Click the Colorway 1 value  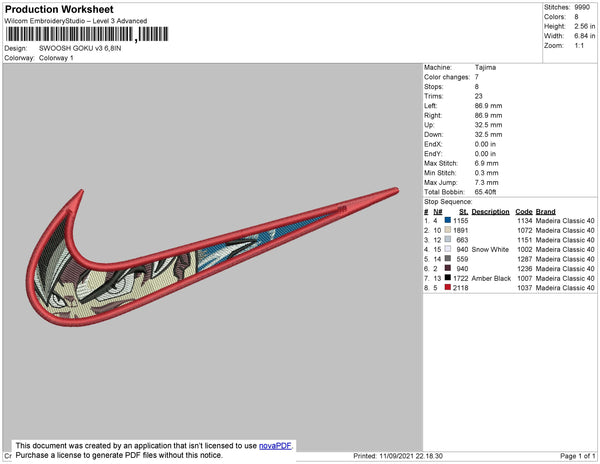pyautogui.click(x=56, y=58)
